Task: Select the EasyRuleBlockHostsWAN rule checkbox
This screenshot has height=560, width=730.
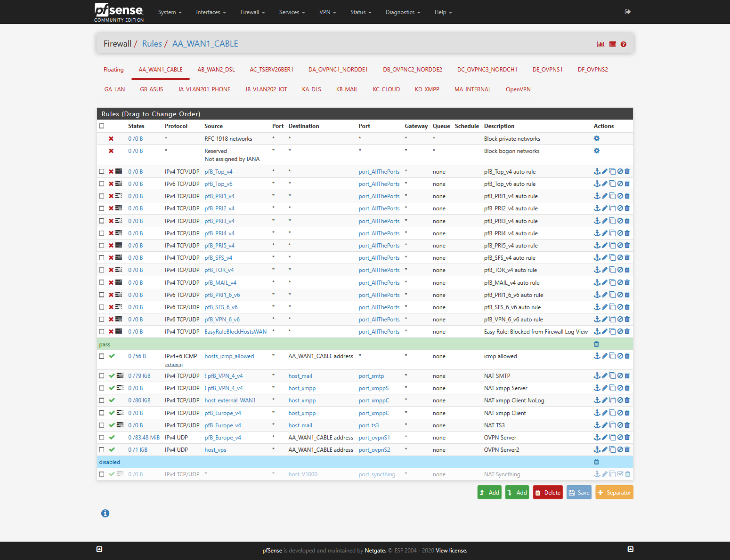Action: coord(101,331)
